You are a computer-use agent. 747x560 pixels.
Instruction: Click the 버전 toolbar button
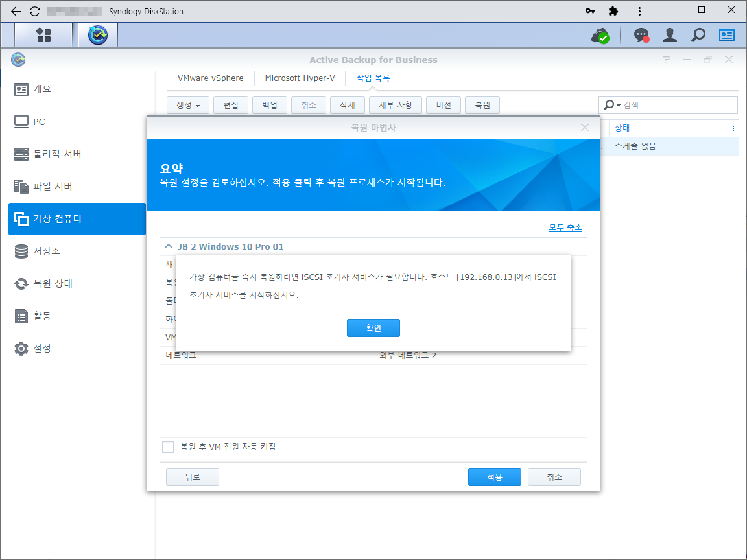(x=444, y=105)
